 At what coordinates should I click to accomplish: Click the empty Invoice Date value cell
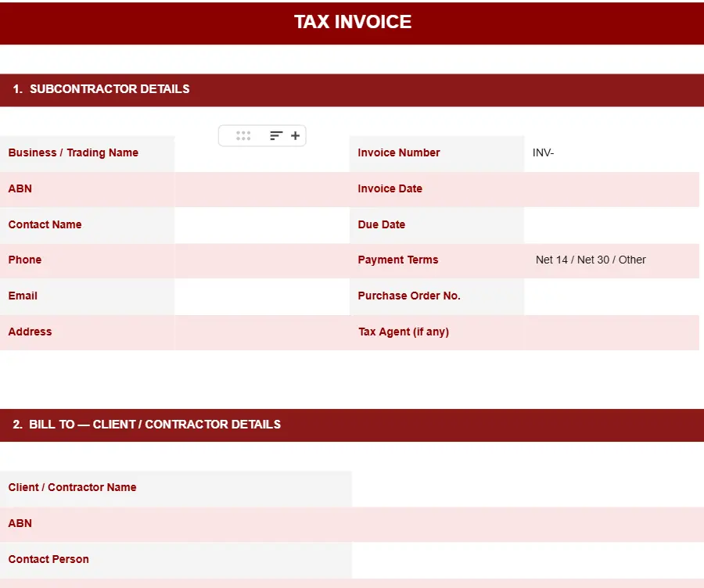pos(610,189)
